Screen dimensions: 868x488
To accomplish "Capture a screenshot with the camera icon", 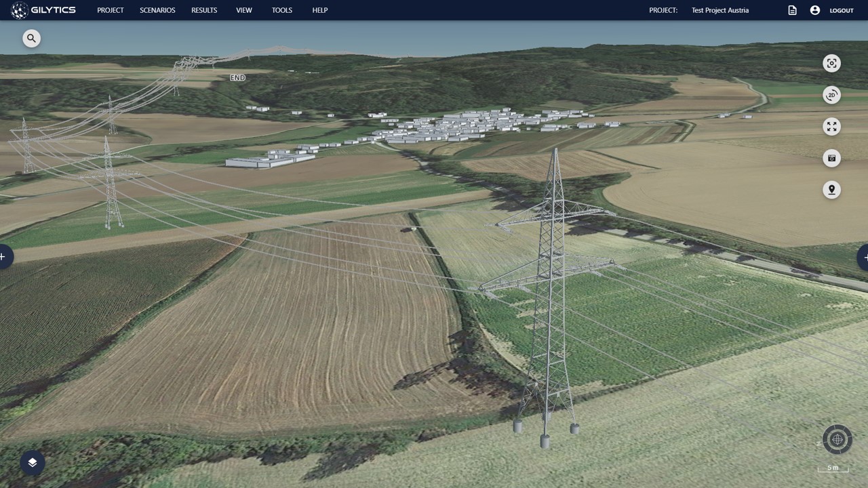I will pos(831,158).
